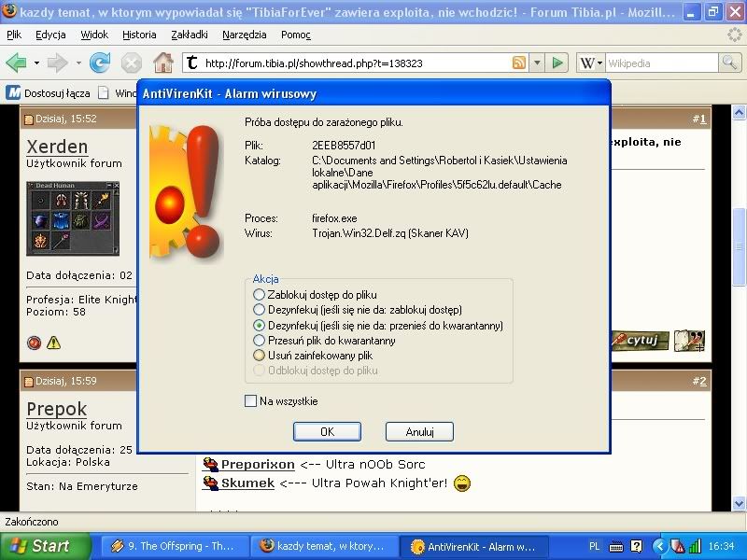Open the Windows Start menu
The height and width of the screenshot is (560, 747).
(46, 546)
